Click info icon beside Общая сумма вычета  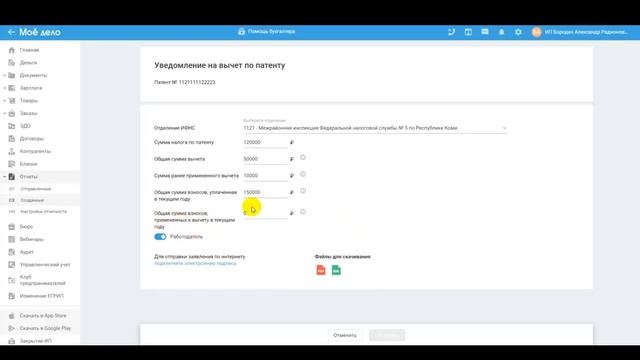(303, 157)
